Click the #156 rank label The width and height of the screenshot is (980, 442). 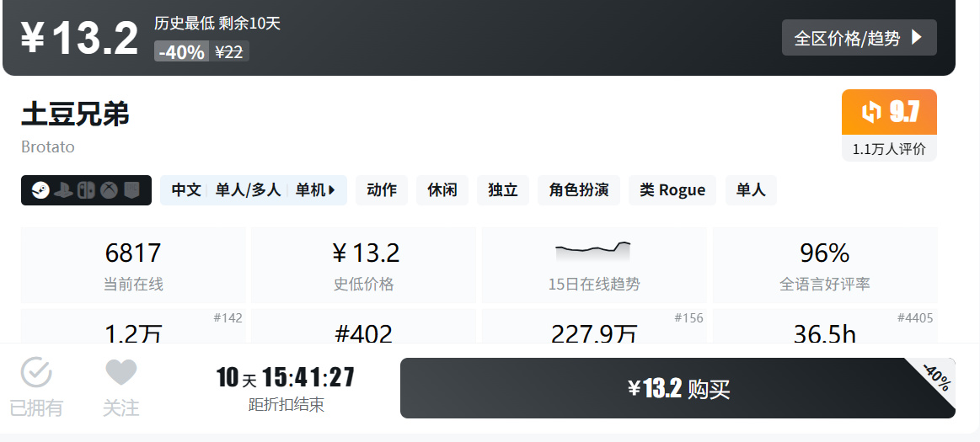pos(688,317)
